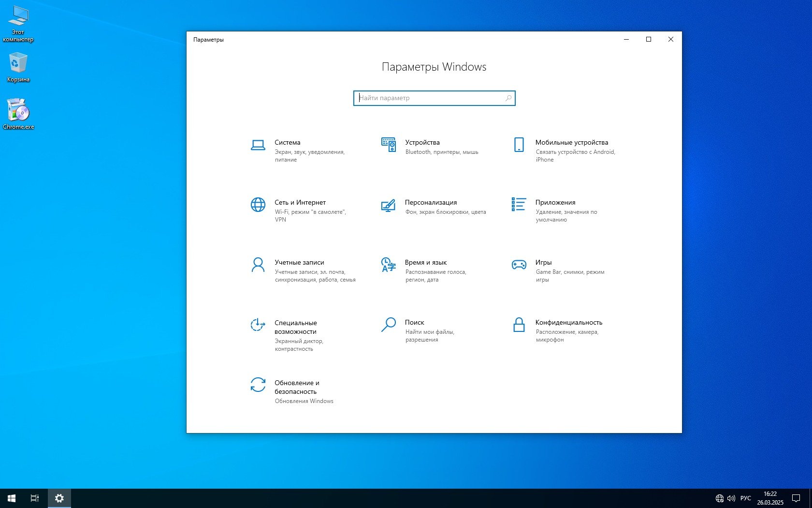Click the Время и язык title
The height and width of the screenshot is (508, 812).
[x=426, y=262]
